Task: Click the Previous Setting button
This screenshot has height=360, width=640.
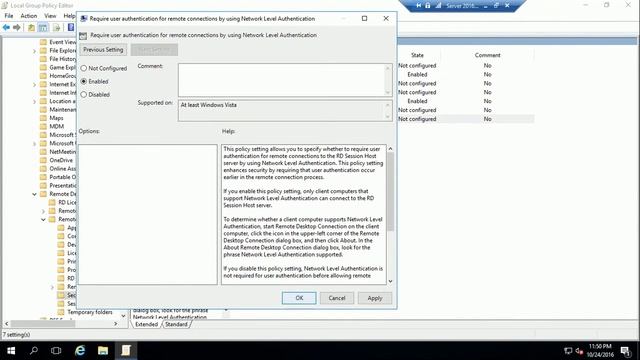Action: [x=103, y=50]
